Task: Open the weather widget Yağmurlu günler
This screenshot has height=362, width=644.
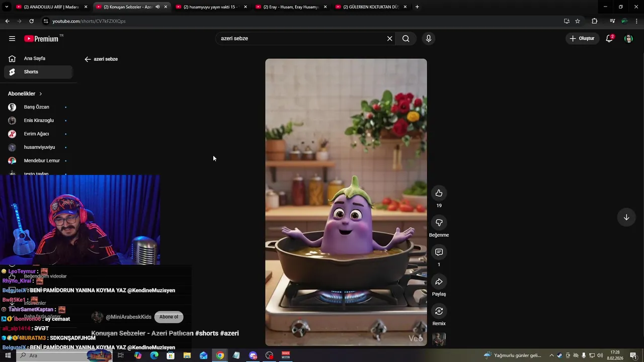Action: tap(513, 355)
